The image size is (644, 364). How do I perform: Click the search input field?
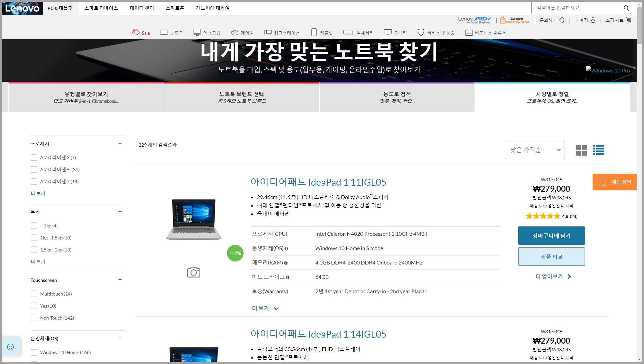(578, 8)
